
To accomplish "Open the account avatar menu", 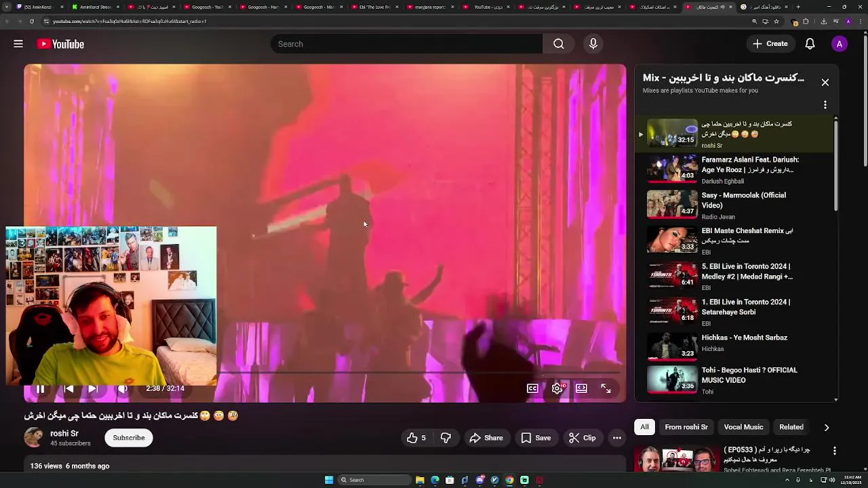I will [840, 44].
